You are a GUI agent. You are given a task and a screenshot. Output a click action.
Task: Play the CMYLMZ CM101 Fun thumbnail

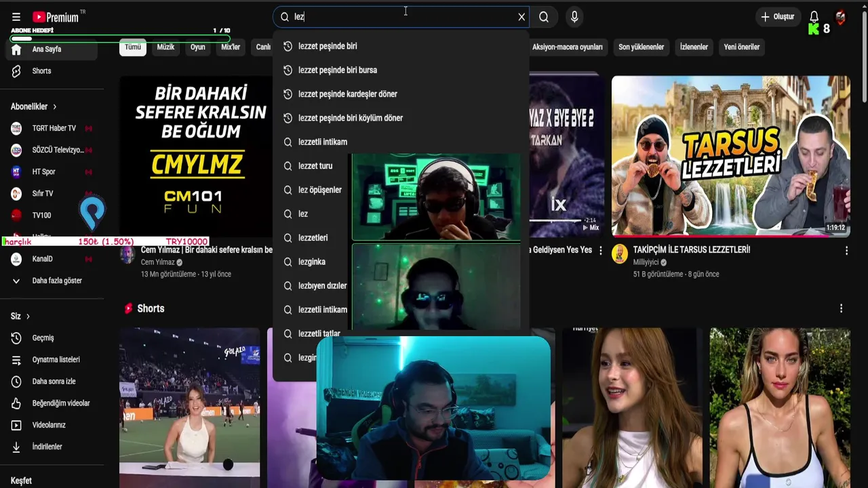tap(197, 156)
